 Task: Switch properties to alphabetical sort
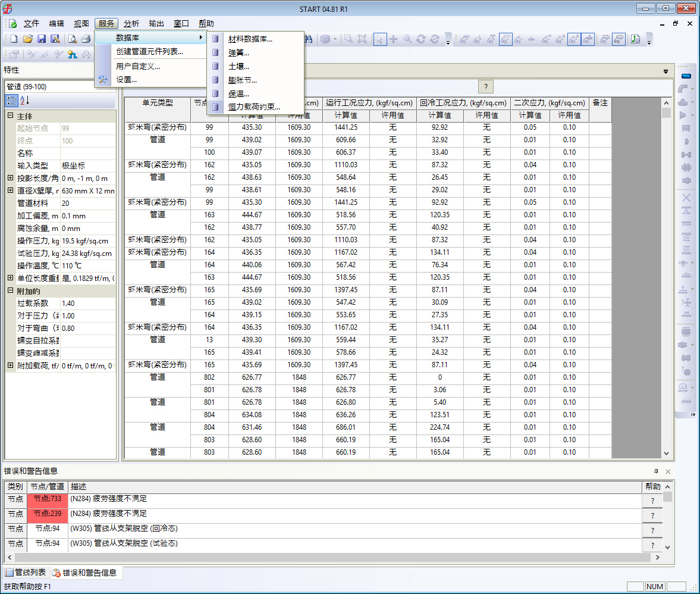pos(24,101)
